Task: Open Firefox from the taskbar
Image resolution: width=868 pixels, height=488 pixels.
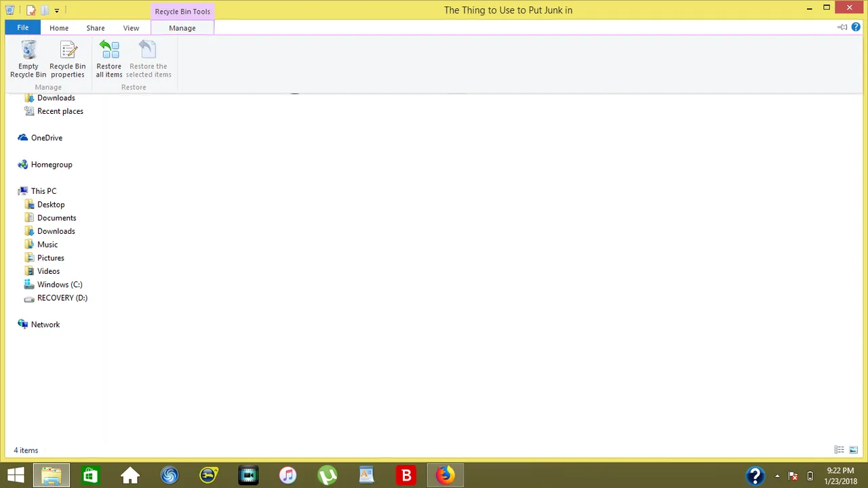Action: (446, 476)
